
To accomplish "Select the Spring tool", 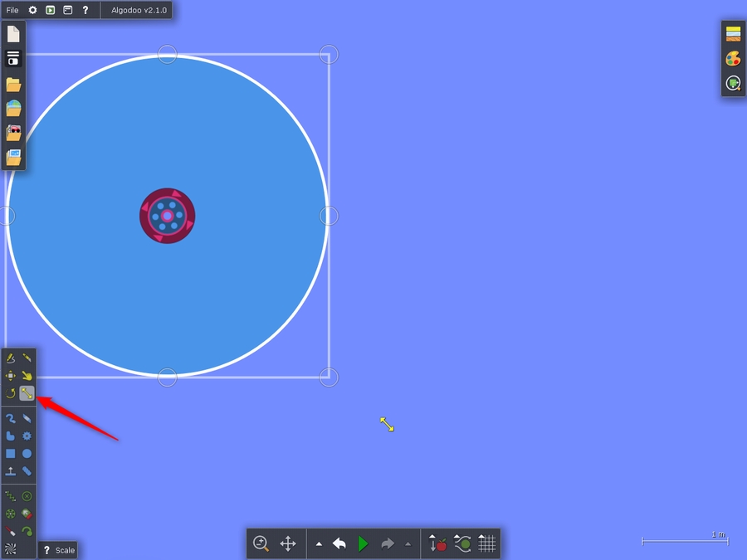I will click(11, 496).
